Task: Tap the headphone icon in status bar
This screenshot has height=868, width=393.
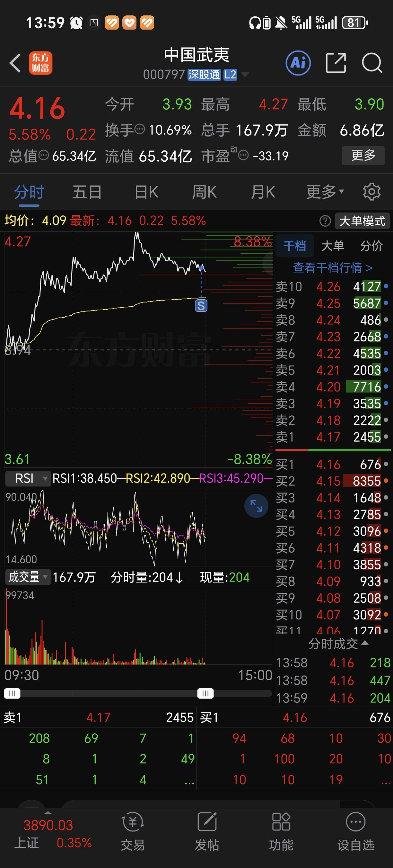Action: point(255,23)
